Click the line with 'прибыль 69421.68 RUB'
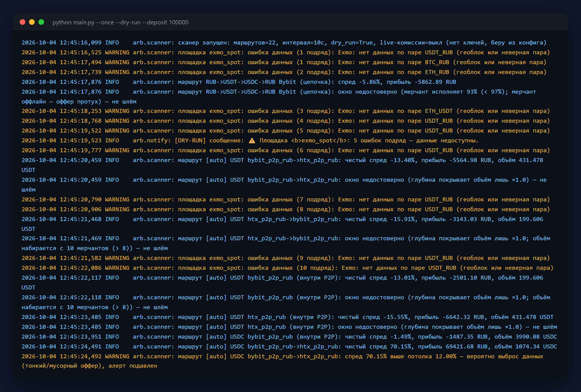Viewport: 581px width, 392px height. (289, 347)
